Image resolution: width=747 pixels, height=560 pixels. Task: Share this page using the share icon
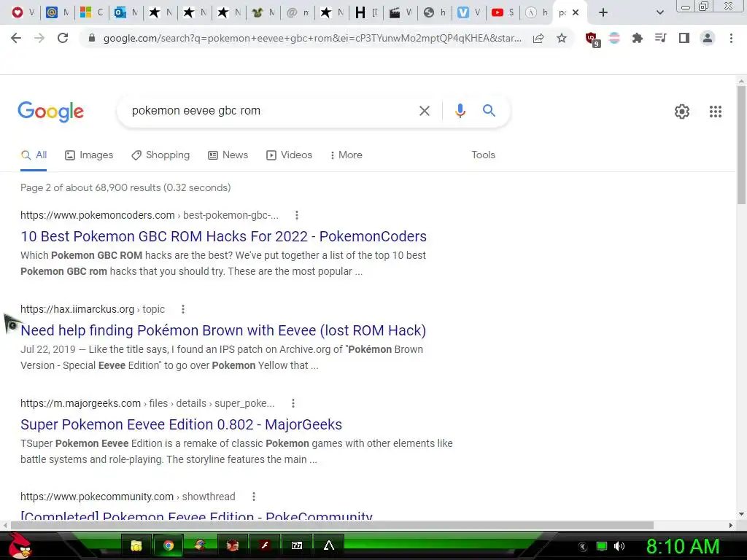point(538,38)
